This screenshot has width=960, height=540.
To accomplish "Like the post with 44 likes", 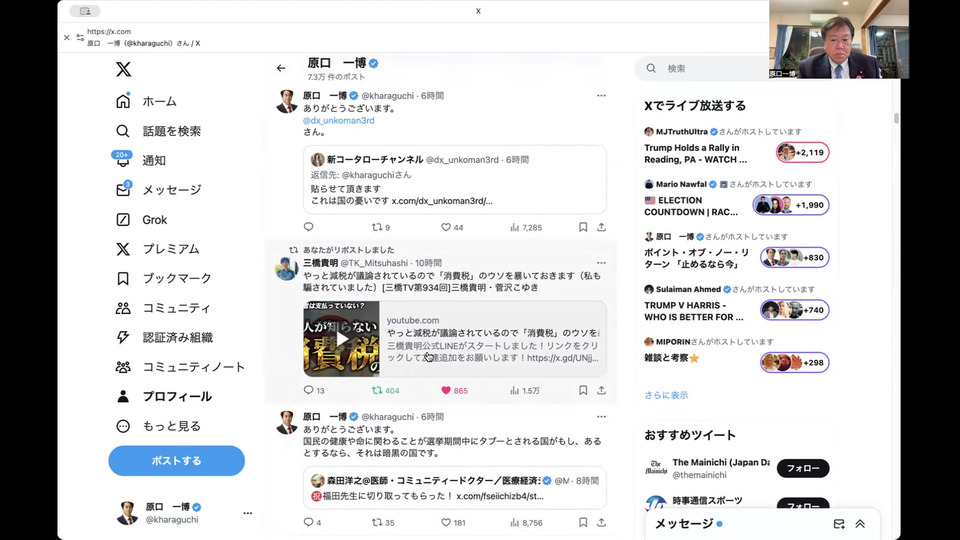I will (452, 227).
